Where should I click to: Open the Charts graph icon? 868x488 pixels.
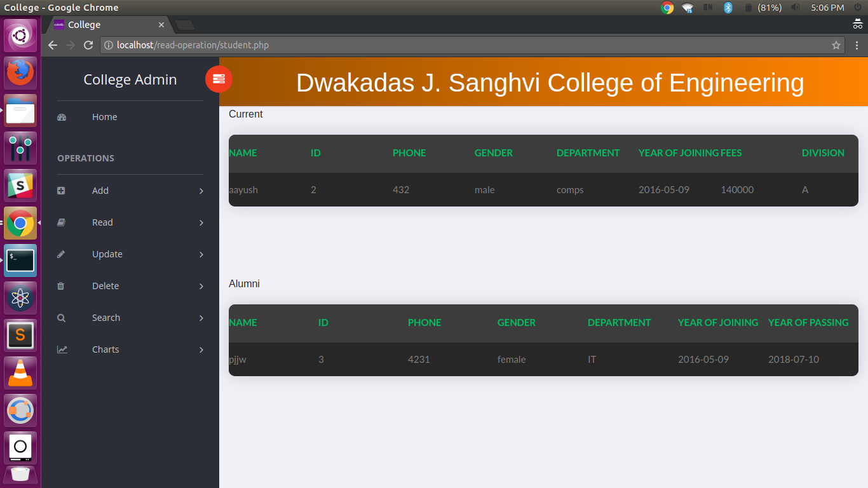(61, 349)
